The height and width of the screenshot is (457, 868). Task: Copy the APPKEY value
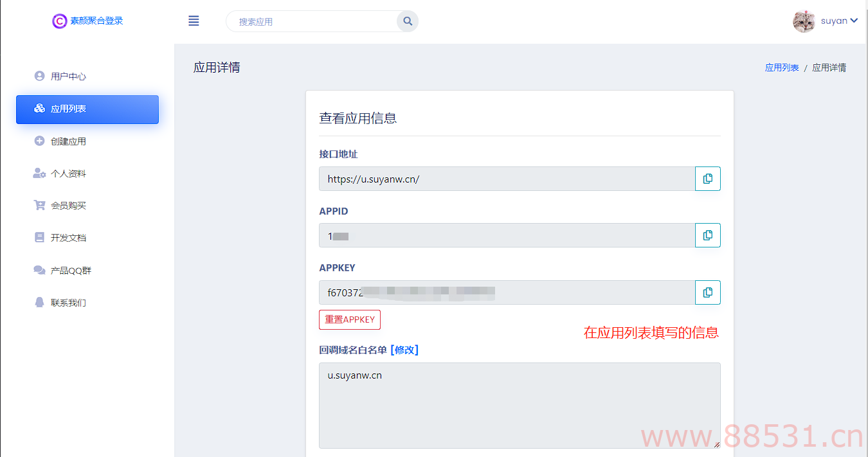pyautogui.click(x=708, y=292)
